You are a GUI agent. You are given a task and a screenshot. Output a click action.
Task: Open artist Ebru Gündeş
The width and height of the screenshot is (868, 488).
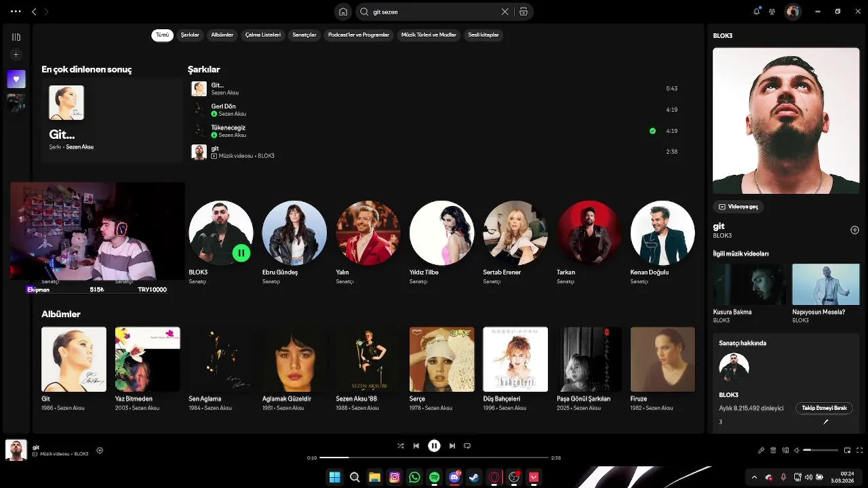tap(294, 243)
